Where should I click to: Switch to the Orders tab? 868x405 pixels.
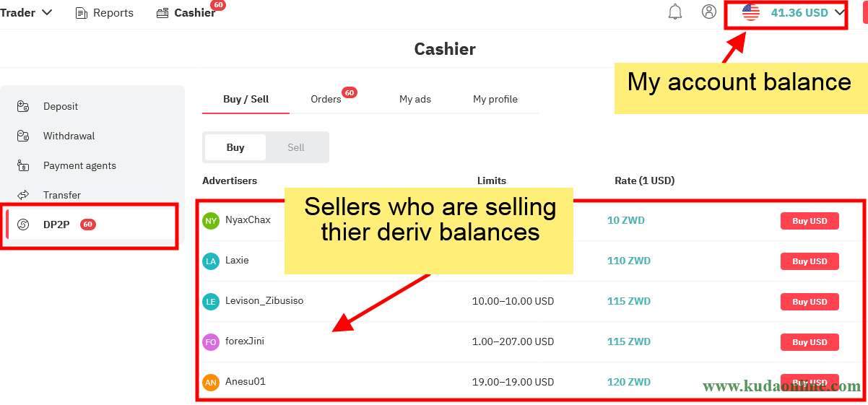(x=326, y=99)
